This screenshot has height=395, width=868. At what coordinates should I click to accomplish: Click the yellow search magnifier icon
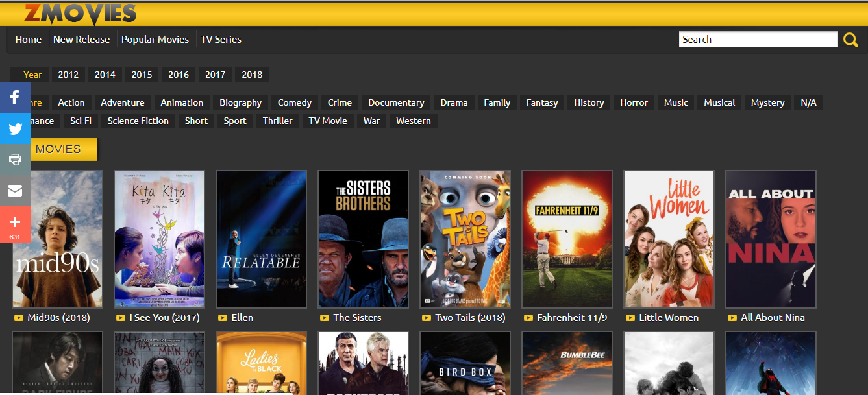coord(850,40)
